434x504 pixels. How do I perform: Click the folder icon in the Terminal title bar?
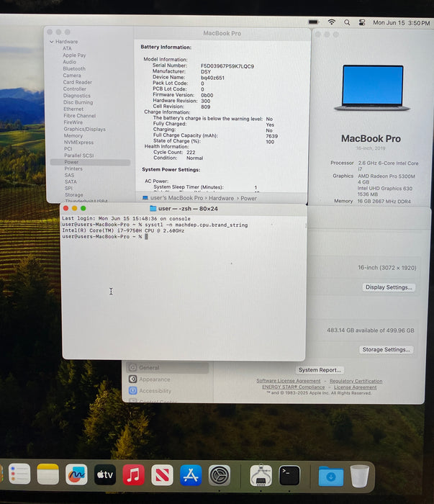(153, 208)
